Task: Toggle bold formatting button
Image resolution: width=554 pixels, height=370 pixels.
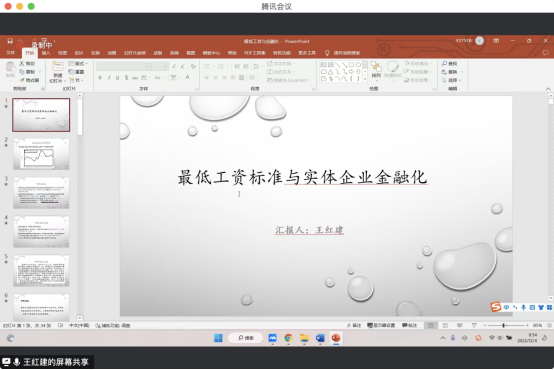Action: point(100,77)
